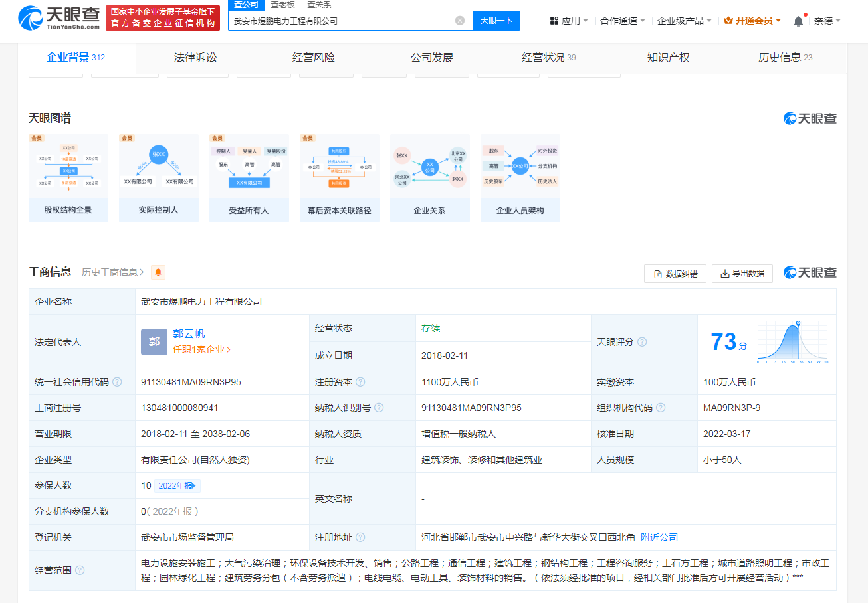Click the 数据纠错 button
This screenshot has height=603, width=868.
point(675,274)
